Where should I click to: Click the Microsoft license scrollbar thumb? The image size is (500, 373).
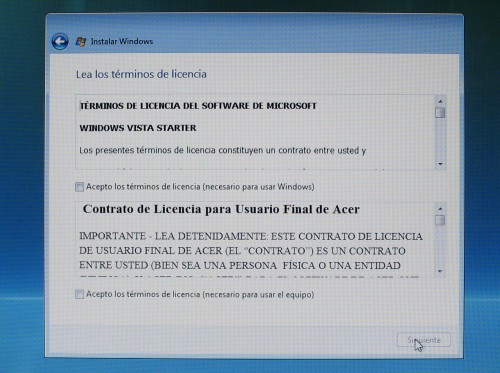click(x=440, y=113)
